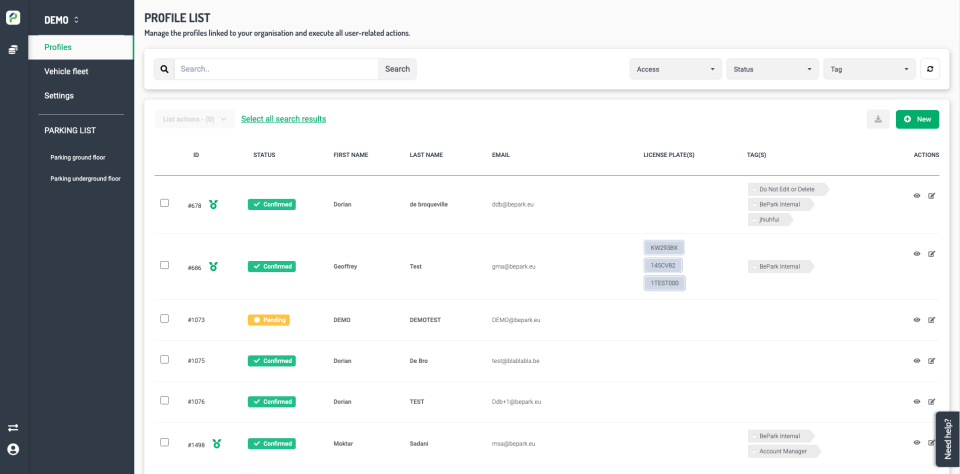Viewport: 960px width, 474px height.
Task: Click the download export icon
Action: point(878,119)
